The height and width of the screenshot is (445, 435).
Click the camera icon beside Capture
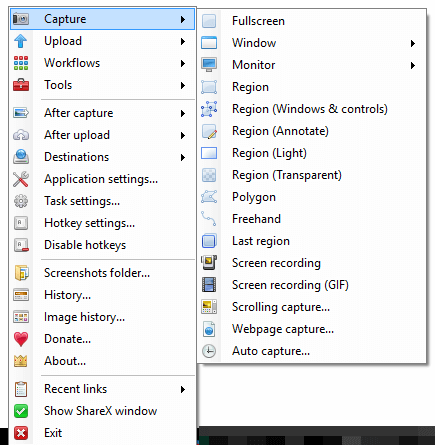(x=21, y=19)
